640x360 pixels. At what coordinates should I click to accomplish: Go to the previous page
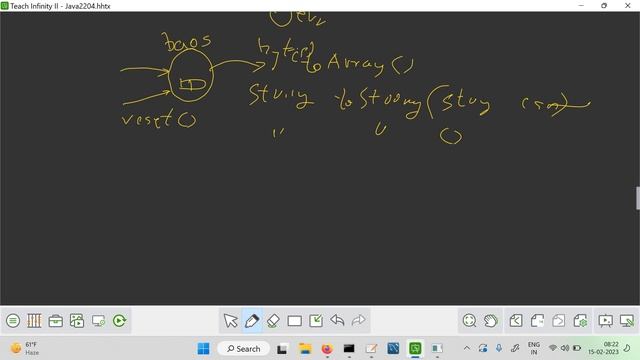click(x=516, y=321)
